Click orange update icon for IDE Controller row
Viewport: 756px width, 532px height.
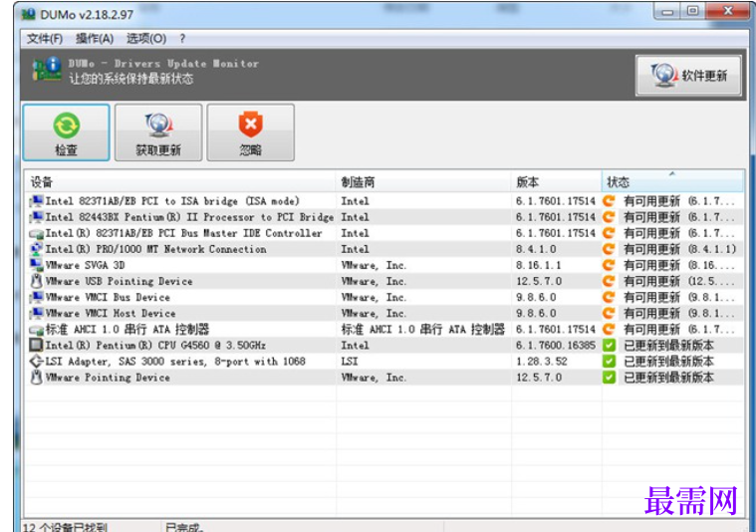click(609, 233)
